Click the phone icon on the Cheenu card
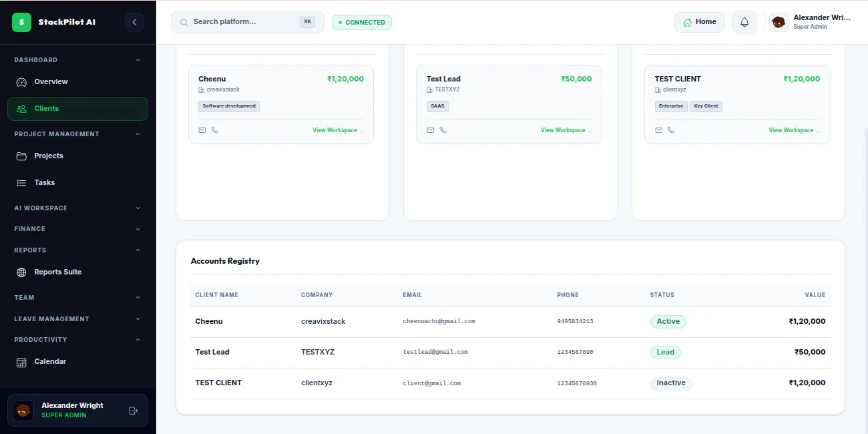The image size is (868, 434). pos(215,130)
